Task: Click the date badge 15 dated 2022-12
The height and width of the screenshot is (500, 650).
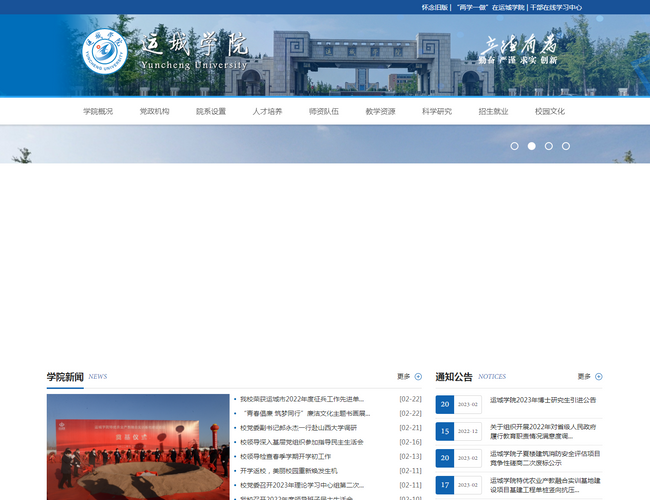Action: tap(445, 431)
